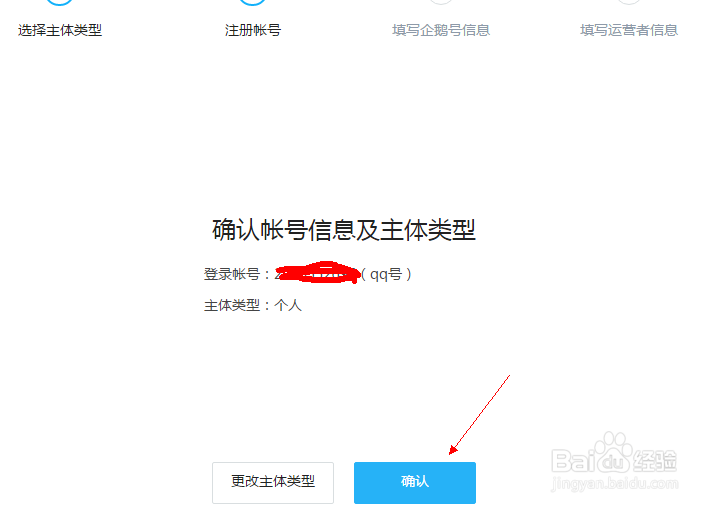The height and width of the screenshot is (509, 719).
Task: Click the red arrowhead pointing at 确认
Action: click(x=453, y=450)
